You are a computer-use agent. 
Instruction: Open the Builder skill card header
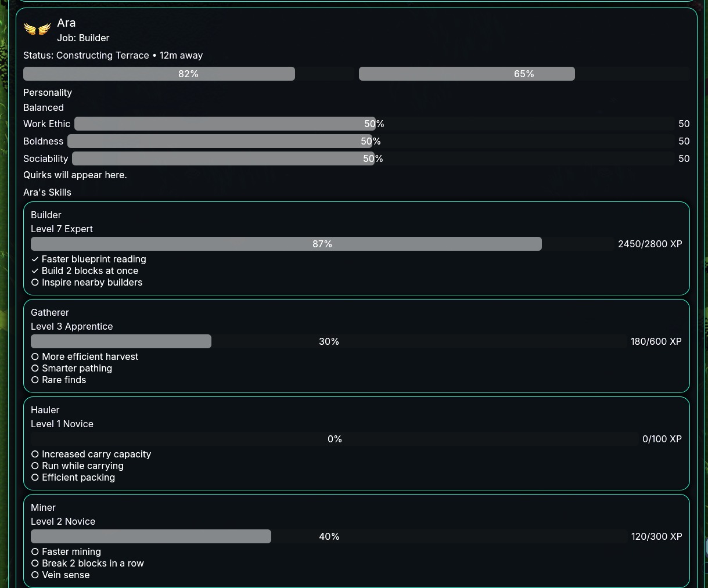tap(46, 215)
